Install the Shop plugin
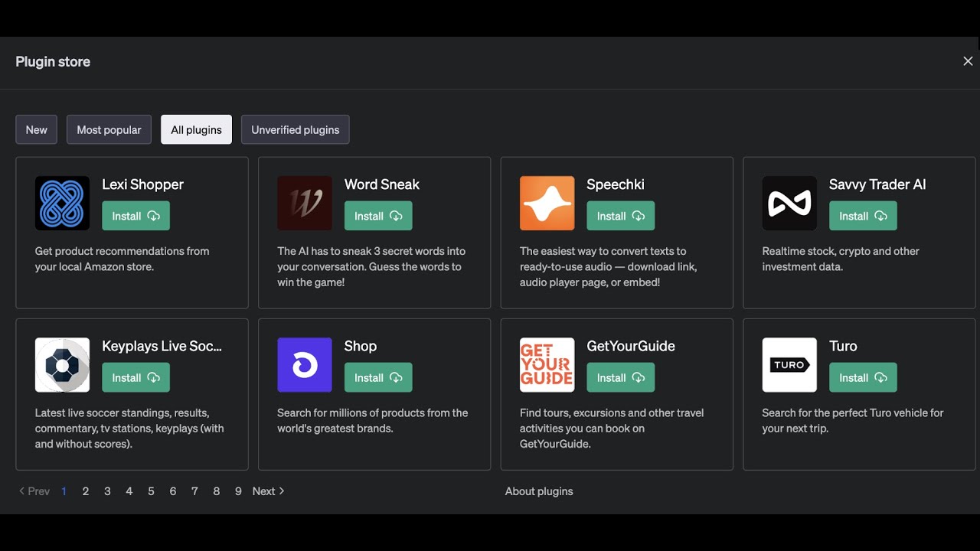Screen dimensions: 980x551 pyautogui.click(x=378, y=378)
